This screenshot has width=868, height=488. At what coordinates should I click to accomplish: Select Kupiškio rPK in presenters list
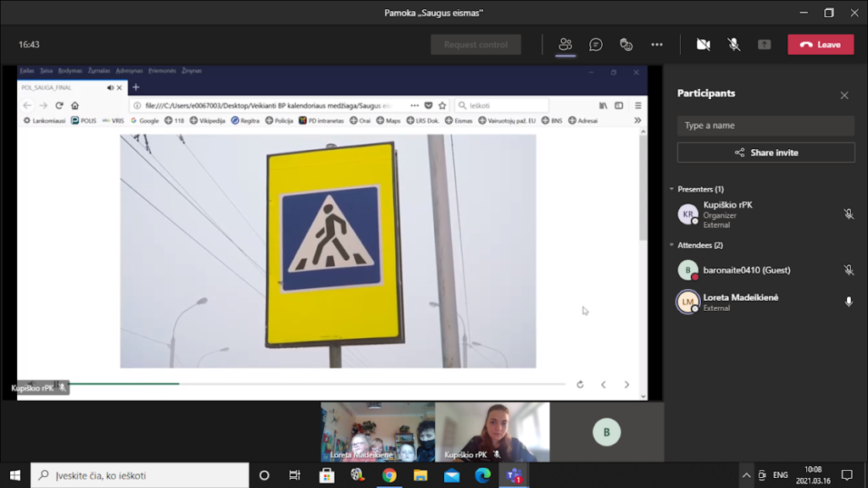point(727,205)
